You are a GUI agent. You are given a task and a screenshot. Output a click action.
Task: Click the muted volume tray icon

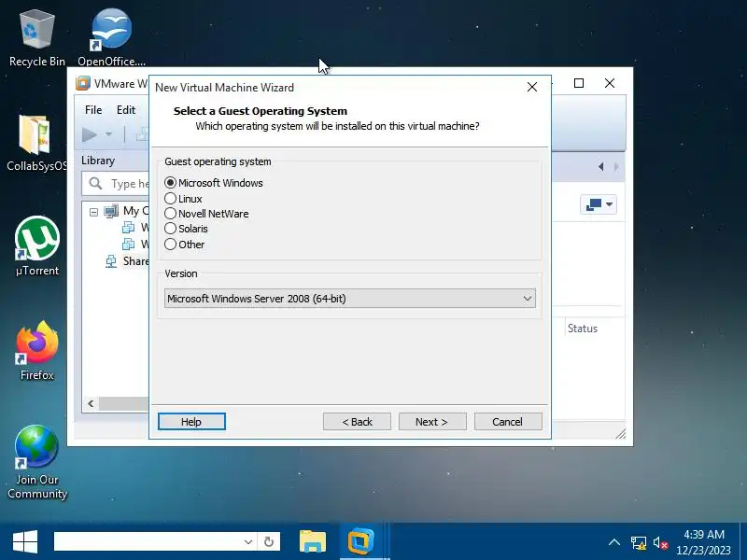tap(660, 542)
